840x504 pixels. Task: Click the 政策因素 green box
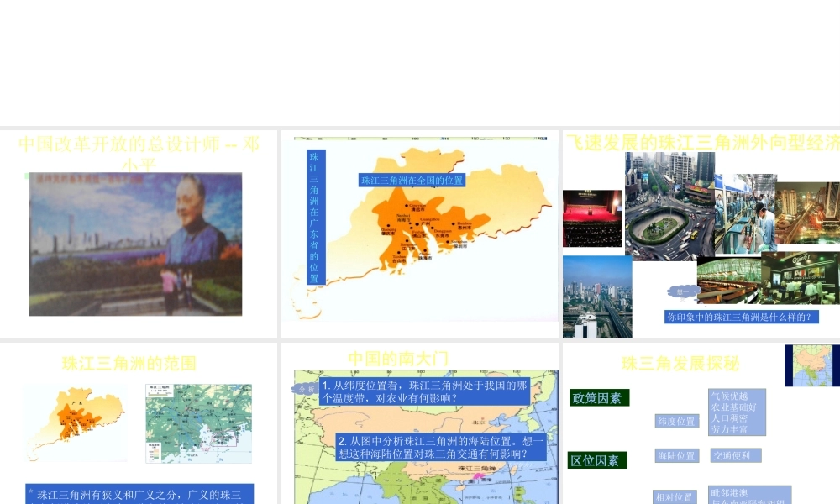point(600,398)
